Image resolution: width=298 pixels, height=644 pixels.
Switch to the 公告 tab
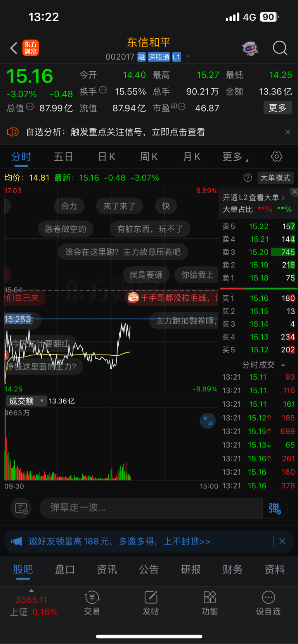(x=149, y=570)
